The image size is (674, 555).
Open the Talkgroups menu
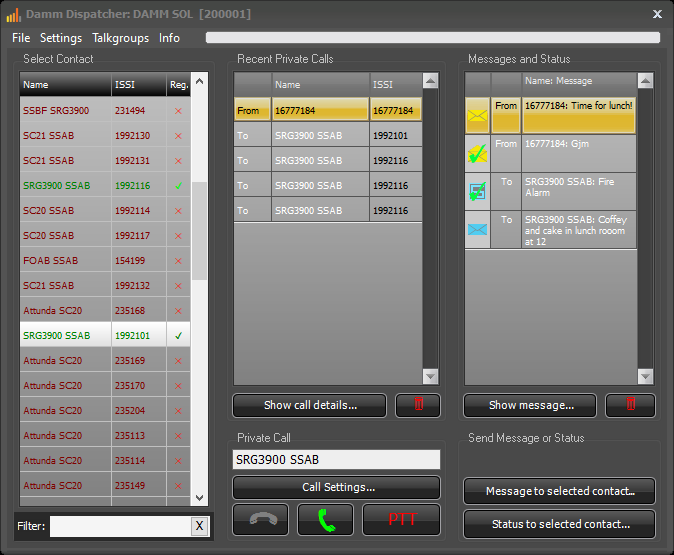point(120,38)
